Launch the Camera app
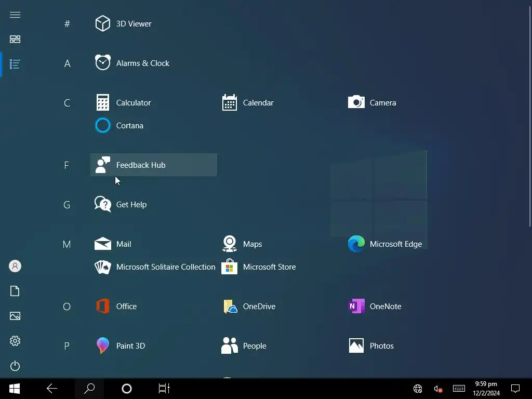The image size is (532, 399). coord(407,102)
